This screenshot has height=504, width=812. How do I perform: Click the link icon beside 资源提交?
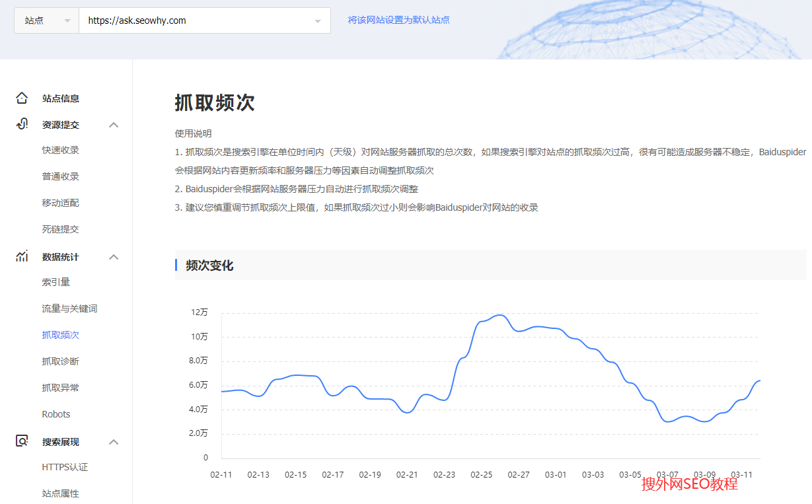pyautogui.click(x=22, y=124)
